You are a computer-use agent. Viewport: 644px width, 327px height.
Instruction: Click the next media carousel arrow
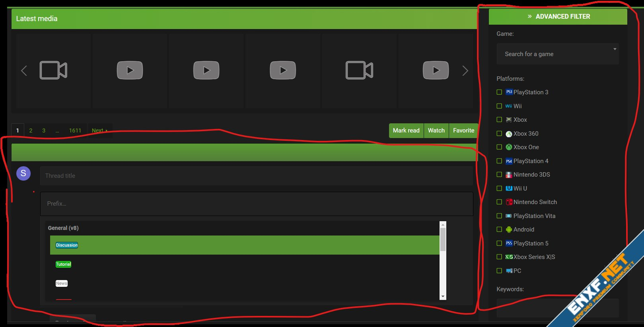coord(465,71)
